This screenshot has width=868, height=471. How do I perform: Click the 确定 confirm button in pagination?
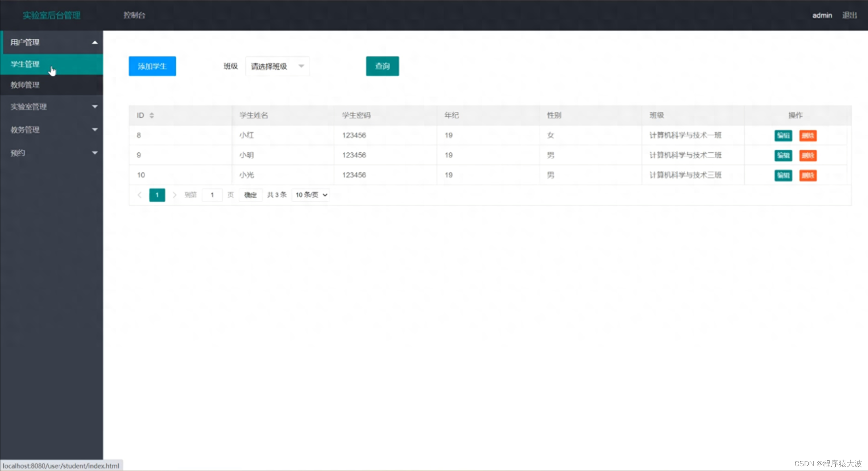pyautogui.click(x=250, y=195)
